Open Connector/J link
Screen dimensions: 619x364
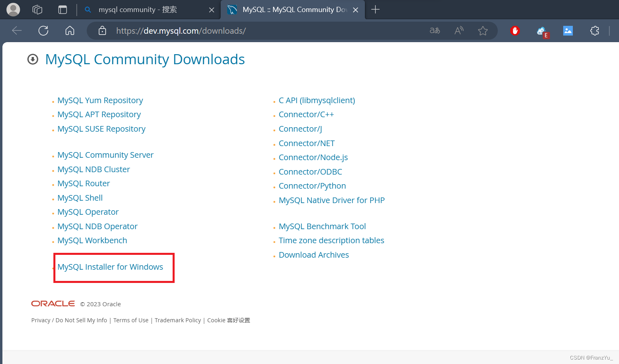coord(301,129)
